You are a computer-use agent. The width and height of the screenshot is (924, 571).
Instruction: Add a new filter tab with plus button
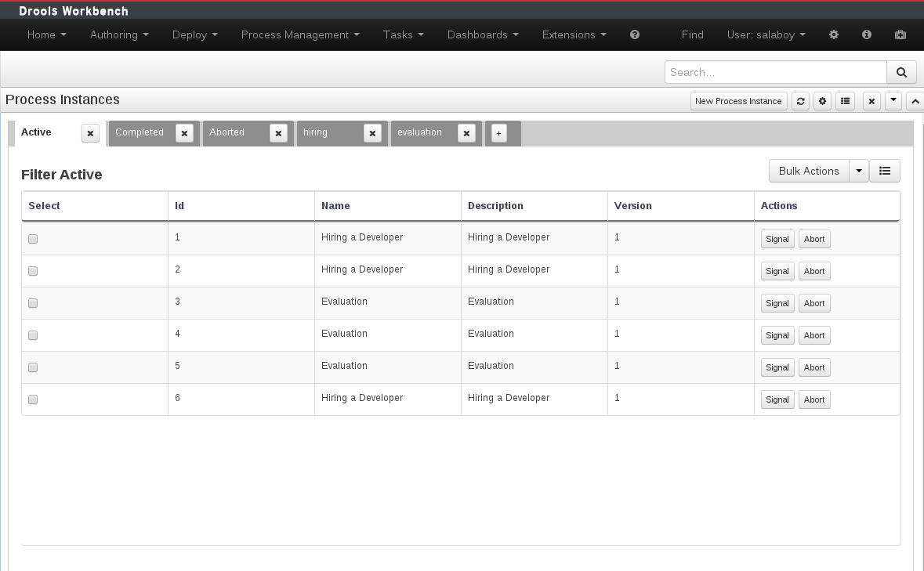pyautogui.click(x=498, y=134)
